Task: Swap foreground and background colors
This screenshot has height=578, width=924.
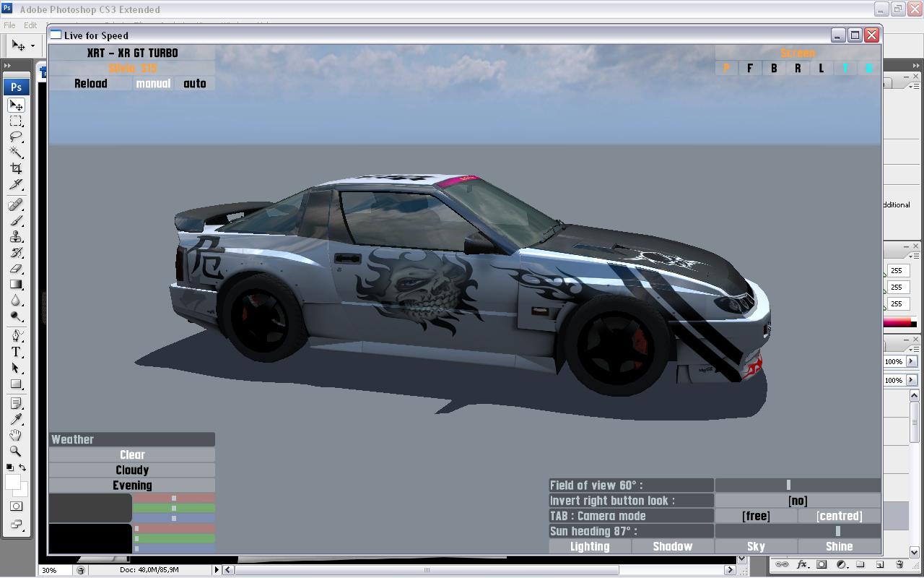Action: (x=22, y=467)
